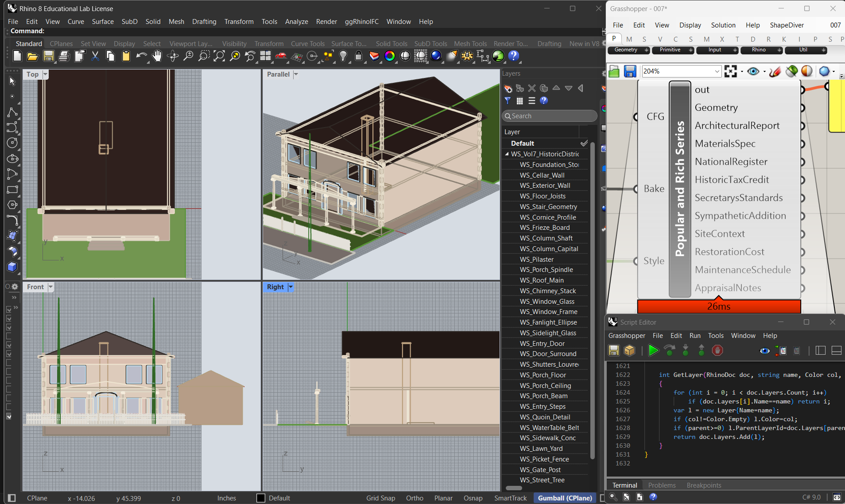Click the red car Named Views icon
The height and width of the screenshot is (504, 845).
pyautogui.click(x=281, y=56)
